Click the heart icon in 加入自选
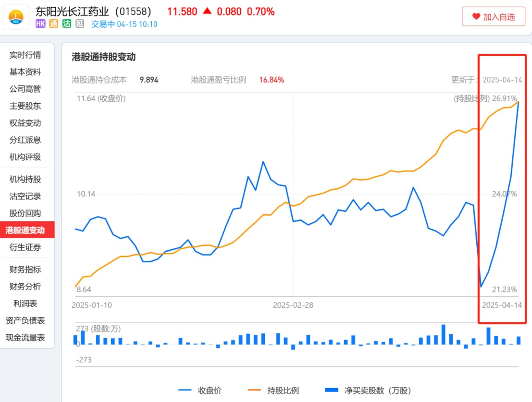The image size is (532, 402). 476,16
